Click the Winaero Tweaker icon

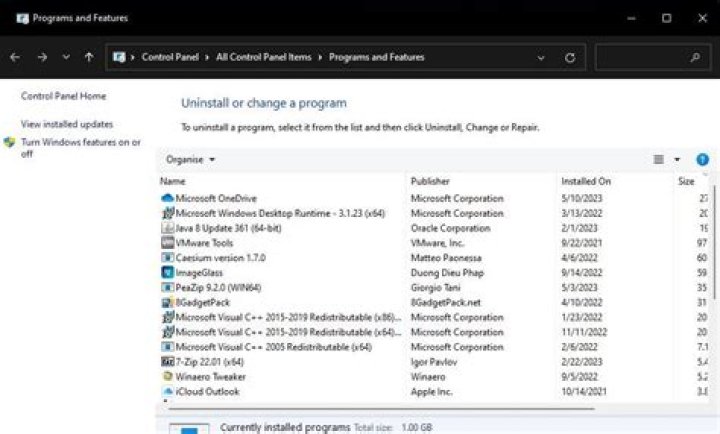[x=168, y=376]
